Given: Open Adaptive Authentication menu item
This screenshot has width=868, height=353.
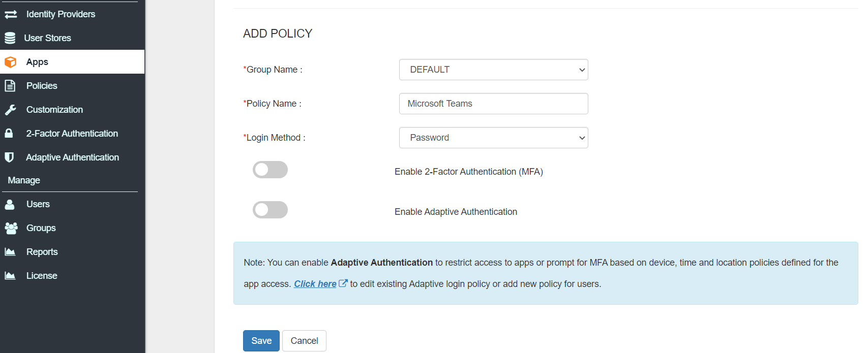Looking at the screenshot, I should click(x=72, y=157).
